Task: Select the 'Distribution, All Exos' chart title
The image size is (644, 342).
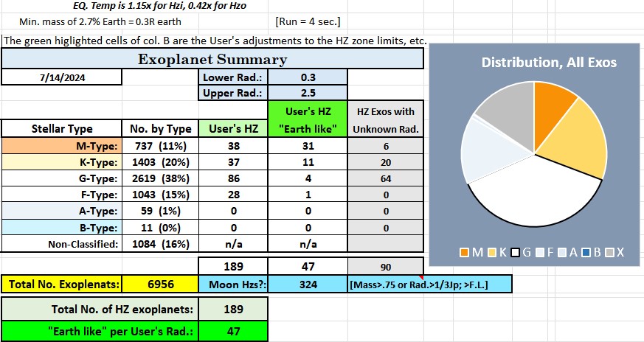Action: click(x=549, y=63)
